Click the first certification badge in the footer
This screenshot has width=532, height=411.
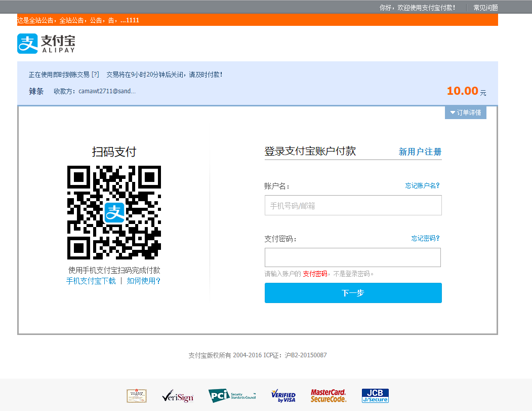(136, 396)
